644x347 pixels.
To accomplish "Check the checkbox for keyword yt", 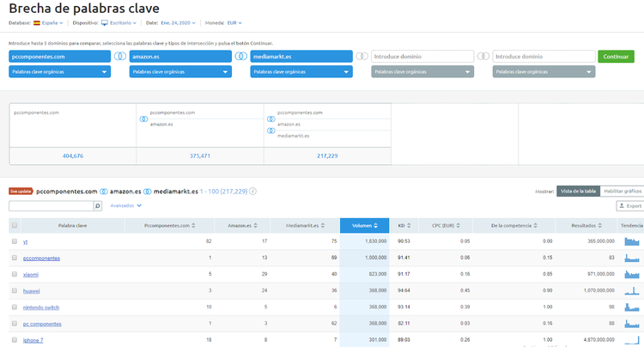I will point(15,241).
